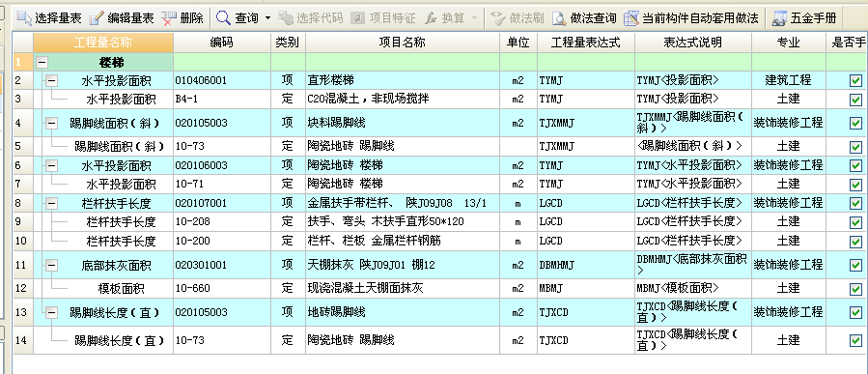Collapse the 底部抹灰面积 node
868x374 pixels.
(x=51, y=266)
